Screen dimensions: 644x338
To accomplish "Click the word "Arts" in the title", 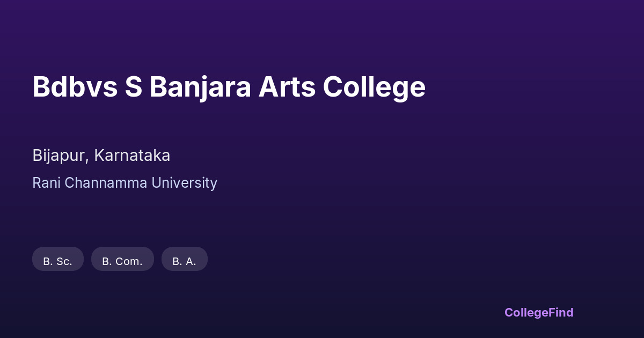I will [287, 87].
